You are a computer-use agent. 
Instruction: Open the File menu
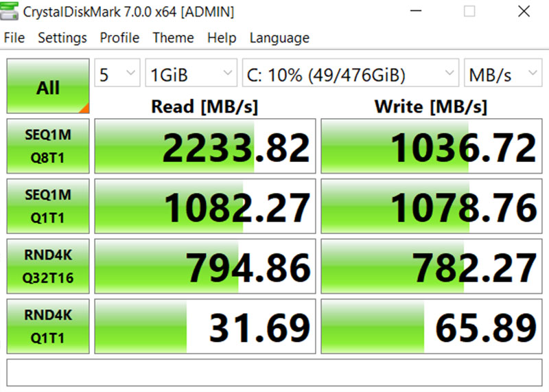[14, 38]
